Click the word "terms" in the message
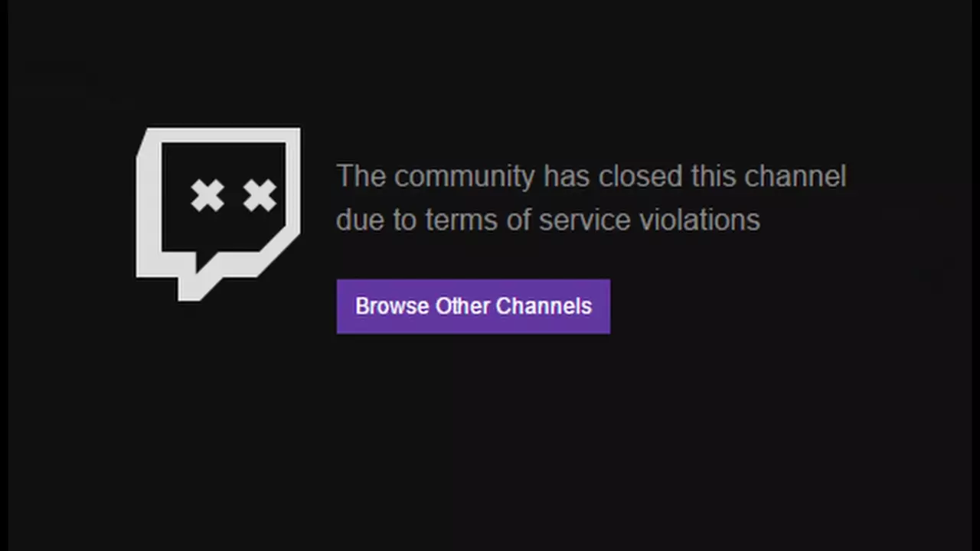This screenshot has height=551, width=980. [461, 221]
